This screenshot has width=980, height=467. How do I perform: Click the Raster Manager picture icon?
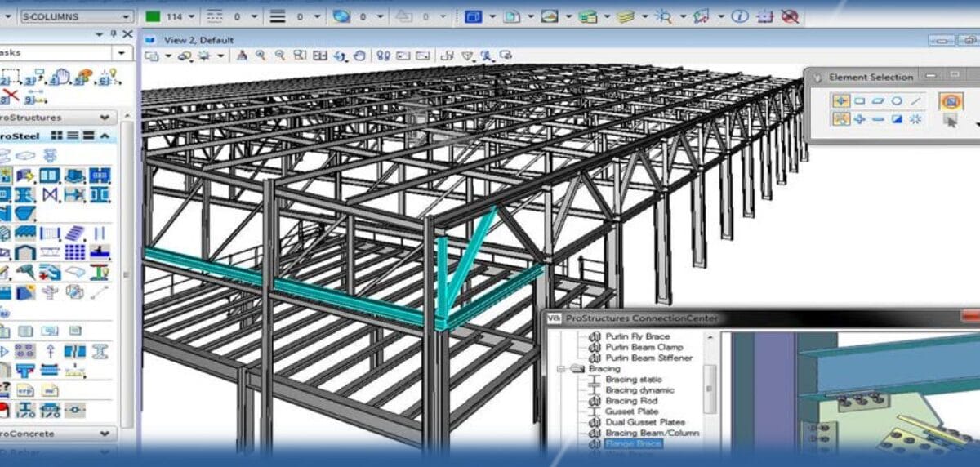pyautogui.click(x=550, y=16)
